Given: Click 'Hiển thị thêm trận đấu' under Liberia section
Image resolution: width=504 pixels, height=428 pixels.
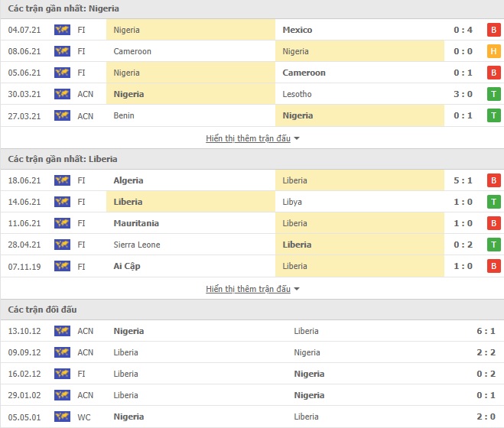Looking at the screenshot, I should [248, 289].
